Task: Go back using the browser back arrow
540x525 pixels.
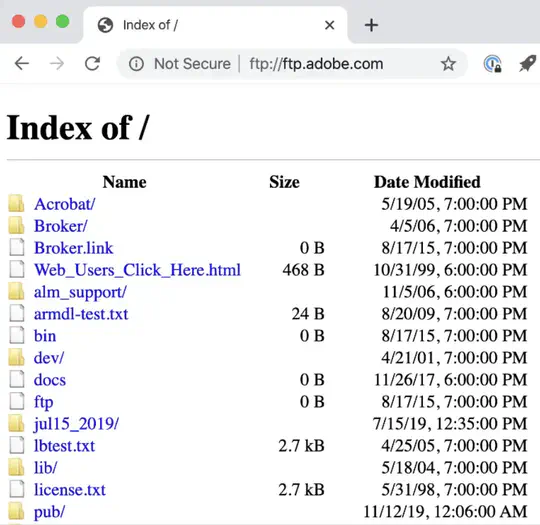Action: click(22, 64)
